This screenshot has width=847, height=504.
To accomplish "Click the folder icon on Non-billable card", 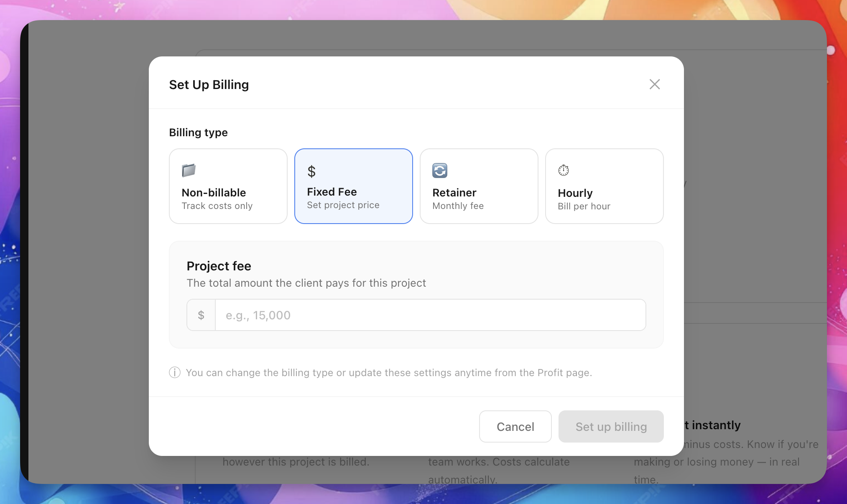I will 189,170.
